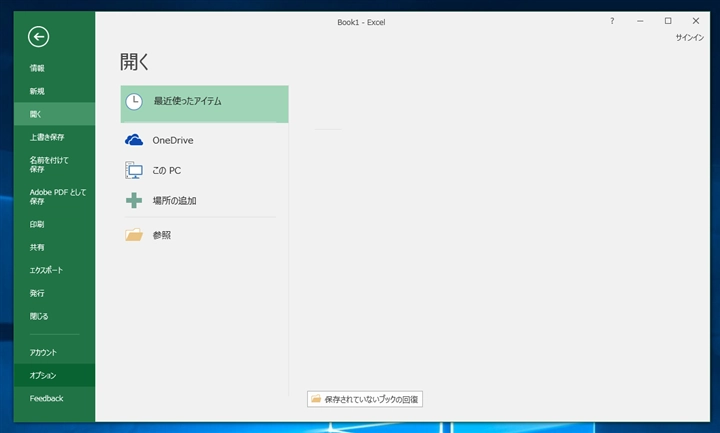Click the サインイン (Sign in) link
The width and height of the screenshot is (720, 433).
point(689,38)
